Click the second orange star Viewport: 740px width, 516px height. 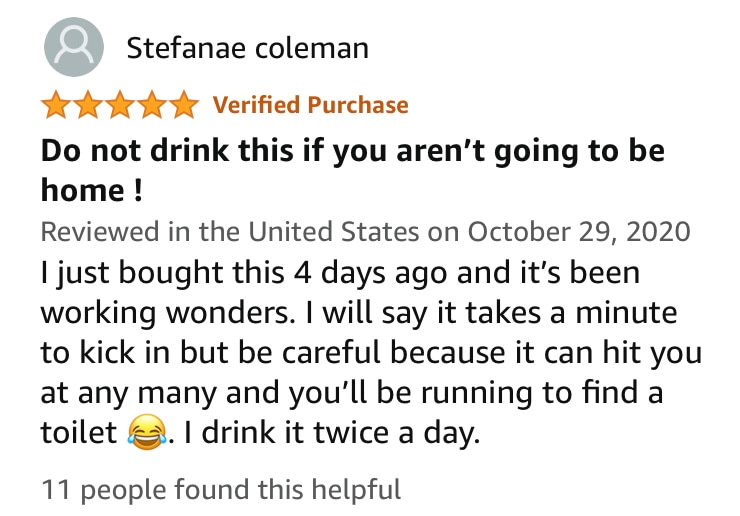coord(88,104)
